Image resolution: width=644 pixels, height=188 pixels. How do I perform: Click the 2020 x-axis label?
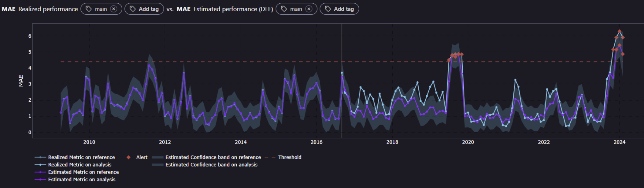(x=468, y=142)
